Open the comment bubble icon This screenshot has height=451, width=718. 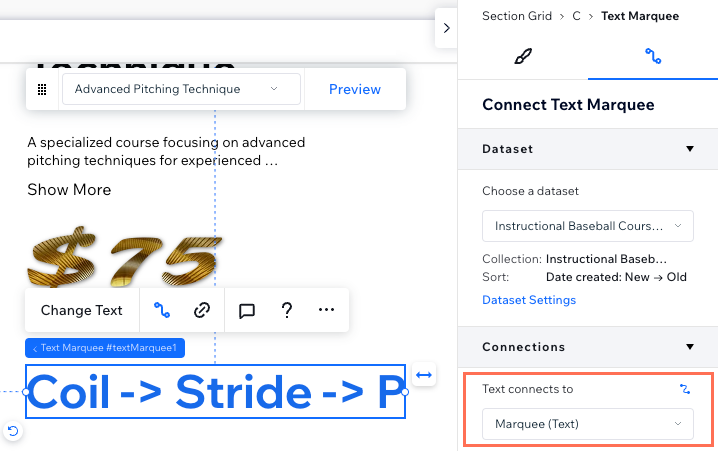pos(247,311)
